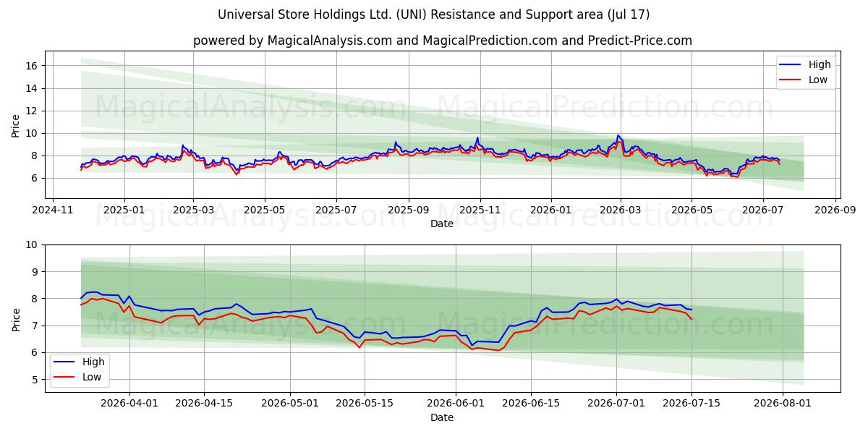The image size is (868, 434).
Task: Click the '2026-06-15' tick label
Action: point(530,403)
